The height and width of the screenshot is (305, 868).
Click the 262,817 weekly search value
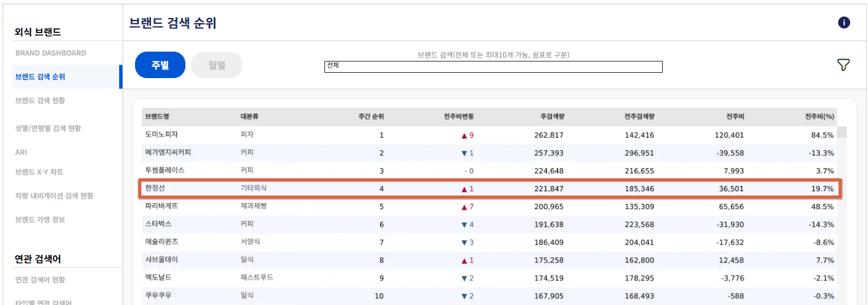click(x=549, y=135)
